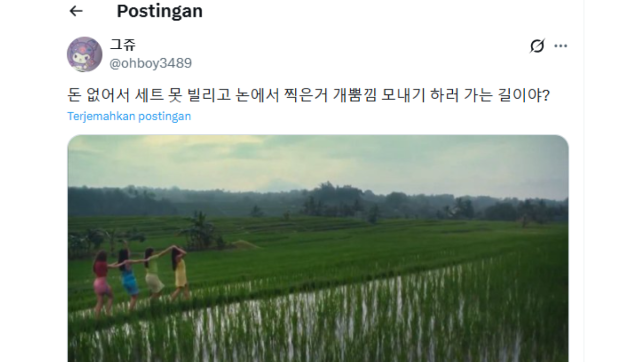Click the cloudy sky in the photo
Image resolution: width=644 pixels, height=362 pixels.
[318, 161]
